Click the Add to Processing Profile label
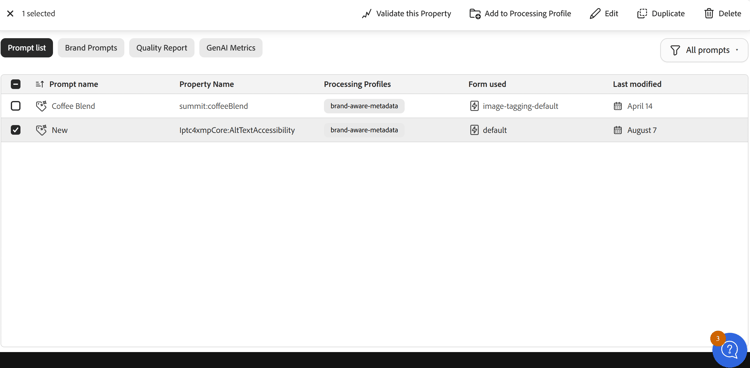Image resolution: width=750 pixels, height=368 pixels. pos(528,13)
